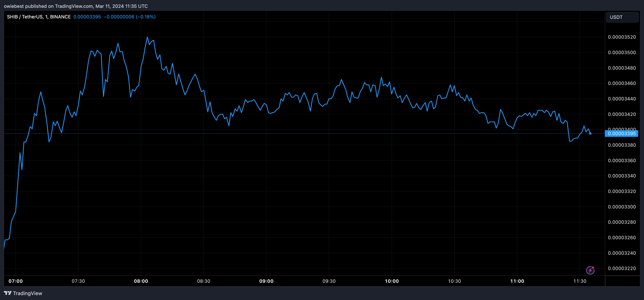The width and height of the screenshot is (644, 300).
Task: Click the blue 0.00003395 current price tag
Action: (x=621, y=134)
